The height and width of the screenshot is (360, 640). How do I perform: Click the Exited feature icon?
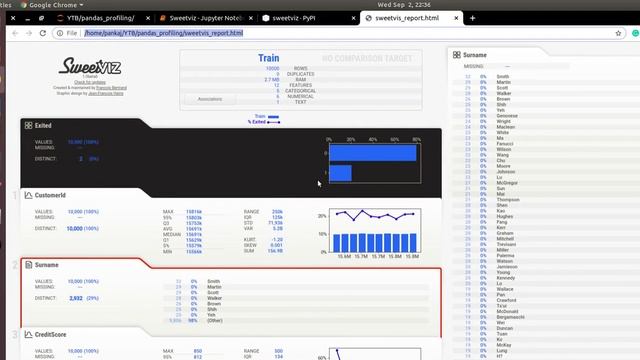(28, 126)
